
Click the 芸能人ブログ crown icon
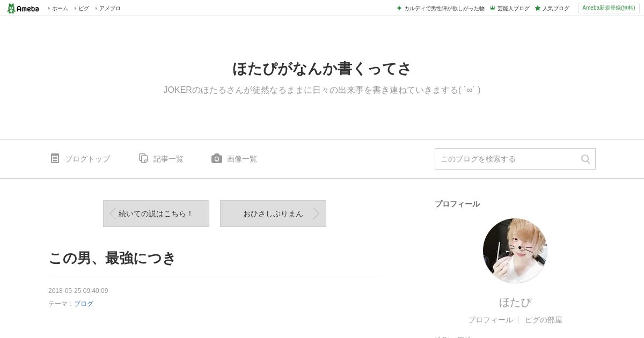(492, 8)
